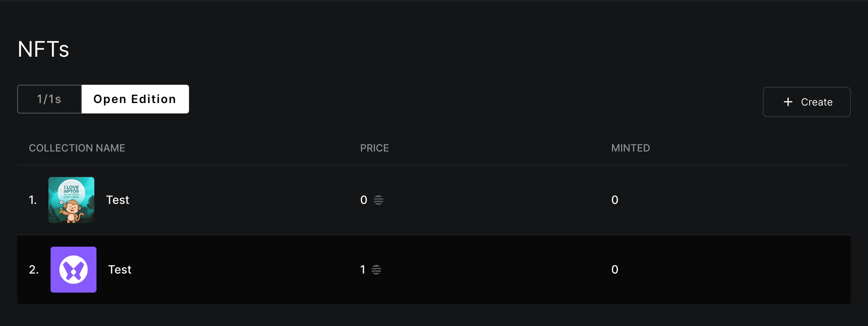
Task: Click the row number 1. label
Action: tap(33, 200)
